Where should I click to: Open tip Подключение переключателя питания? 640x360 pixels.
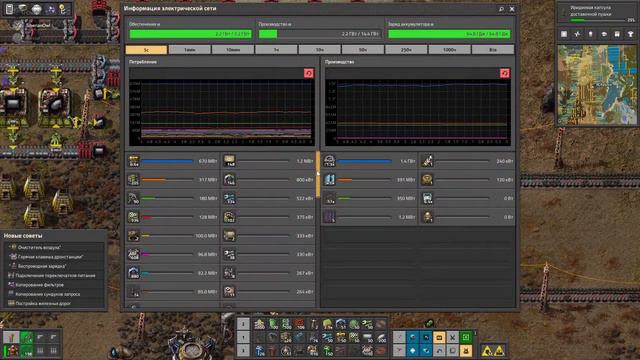pyautogui.click(x=53, y=276)
